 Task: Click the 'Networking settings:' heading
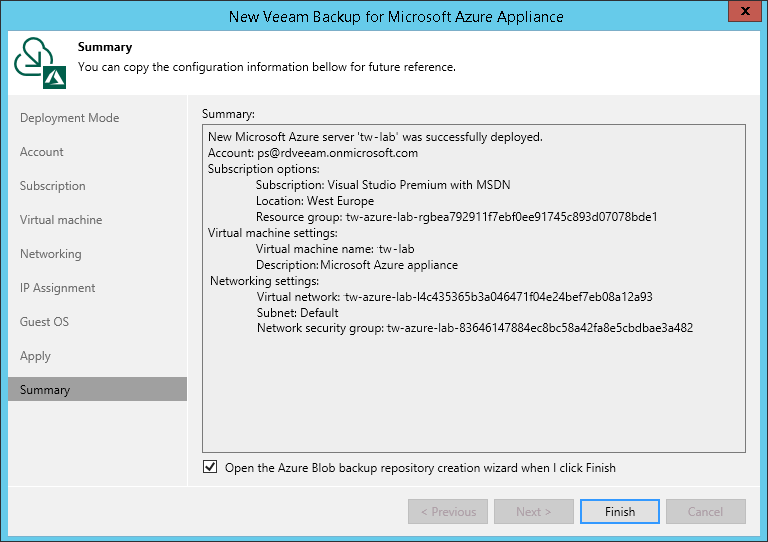click(x=264, y=281)
